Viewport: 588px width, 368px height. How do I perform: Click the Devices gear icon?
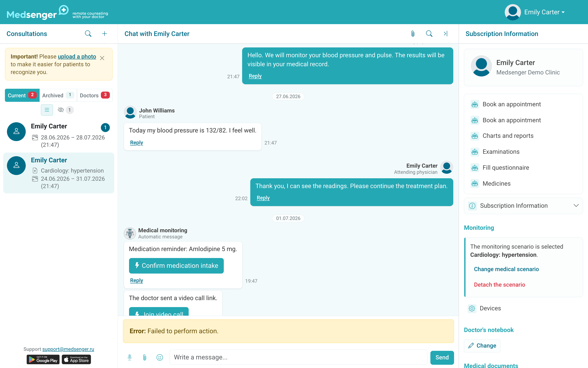coord(472,308)
